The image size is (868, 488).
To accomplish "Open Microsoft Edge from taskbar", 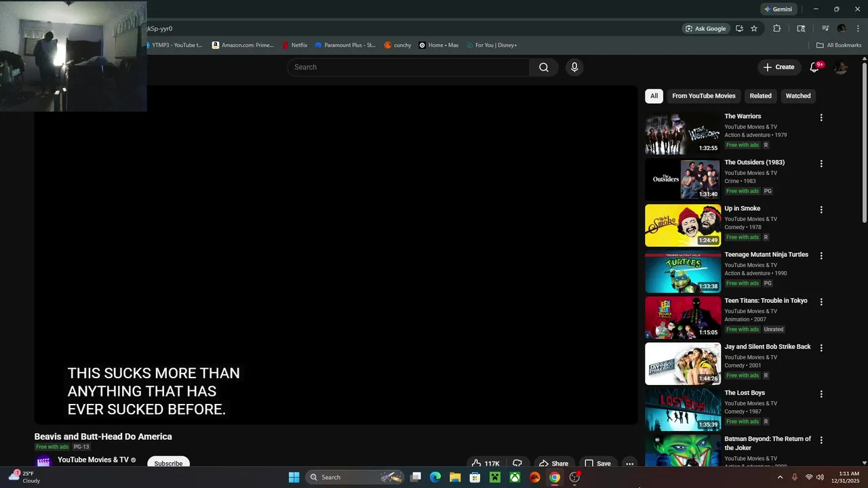I will point(435,477).
